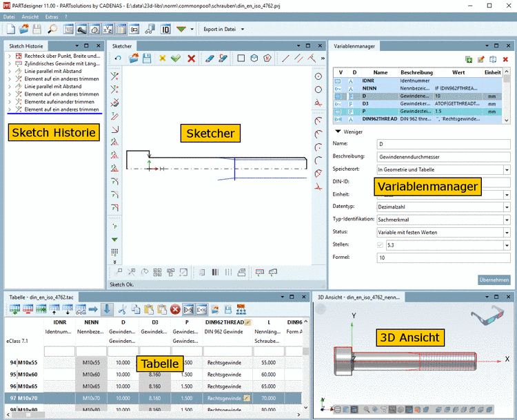The image size is (517, 420).
Task: Click the Sketcher save diskette icon
Action: pos(147,59)
